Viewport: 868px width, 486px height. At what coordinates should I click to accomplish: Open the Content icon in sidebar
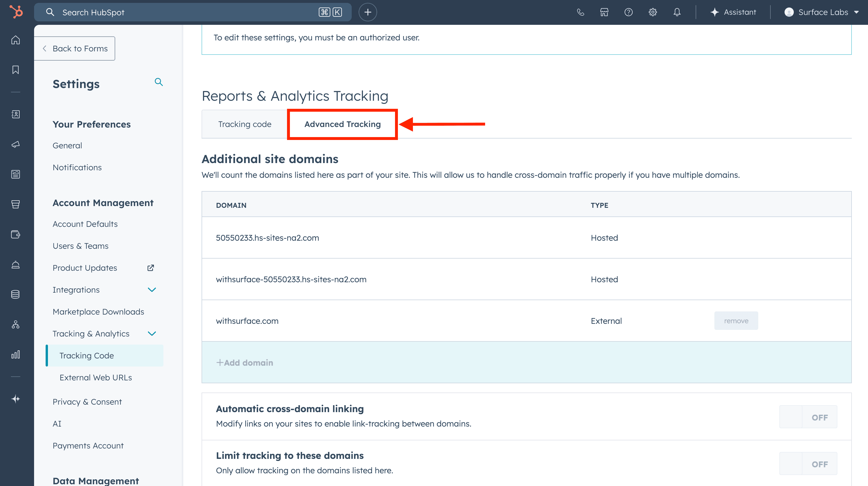tap(16, 174)
